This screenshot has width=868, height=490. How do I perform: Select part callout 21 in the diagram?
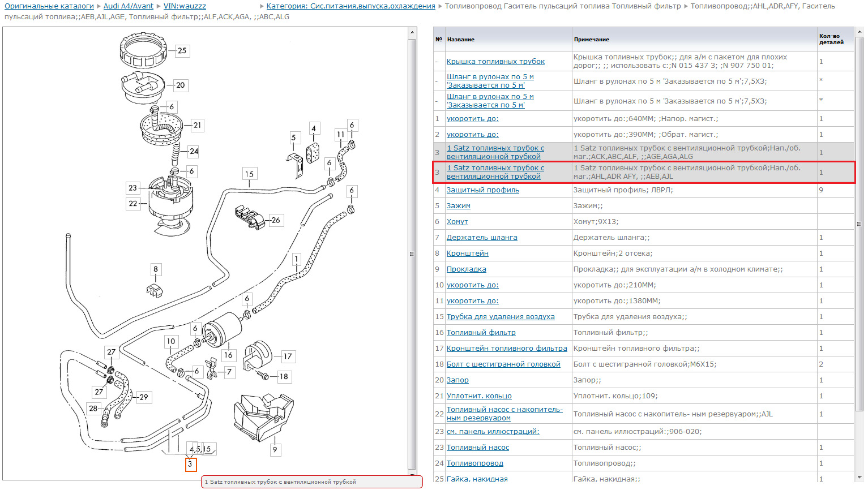click(197, 125)
